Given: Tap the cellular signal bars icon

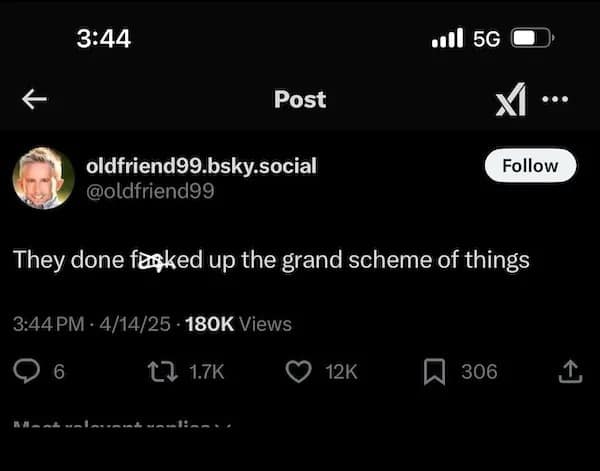Looking at the screenshot, I should (x=447, y=38).
